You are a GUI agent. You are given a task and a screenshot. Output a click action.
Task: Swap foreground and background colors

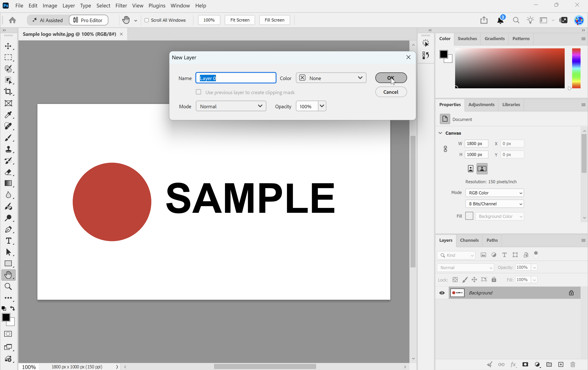(x=13, y=309)
